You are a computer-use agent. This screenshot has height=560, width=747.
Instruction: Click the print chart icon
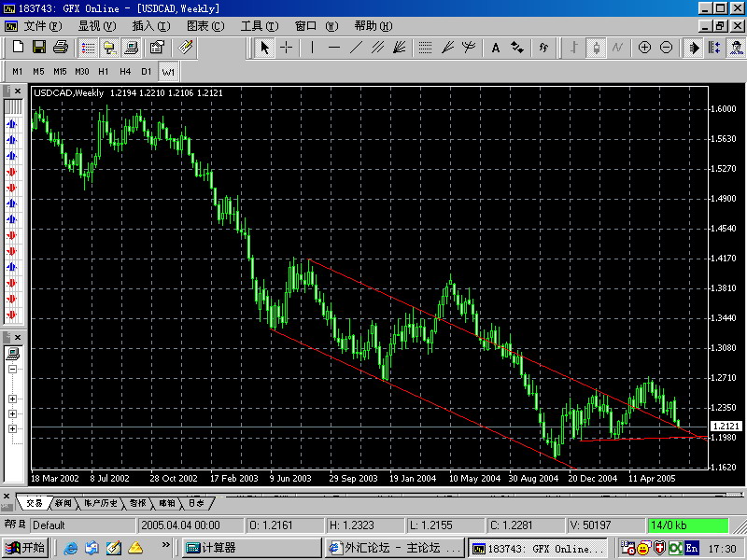click(60, 48)
